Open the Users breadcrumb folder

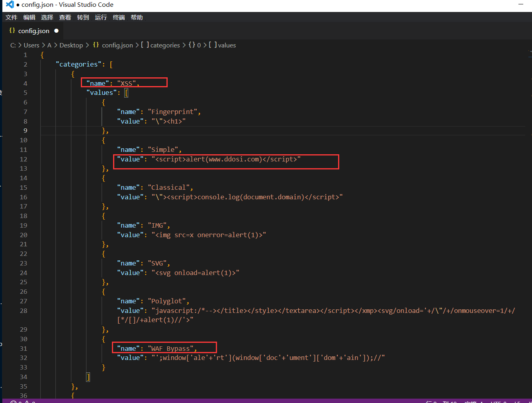[31, 45]
